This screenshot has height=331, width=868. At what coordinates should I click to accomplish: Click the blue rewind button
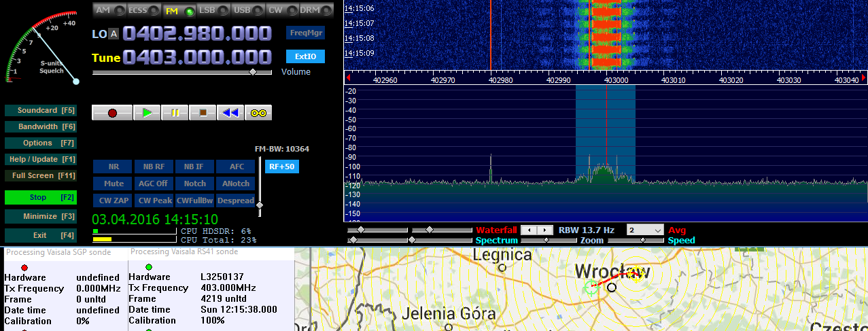coord(230,113)
